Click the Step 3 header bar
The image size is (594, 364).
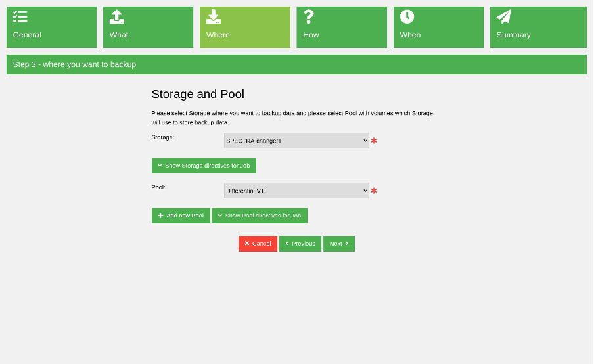coord(296,64)
